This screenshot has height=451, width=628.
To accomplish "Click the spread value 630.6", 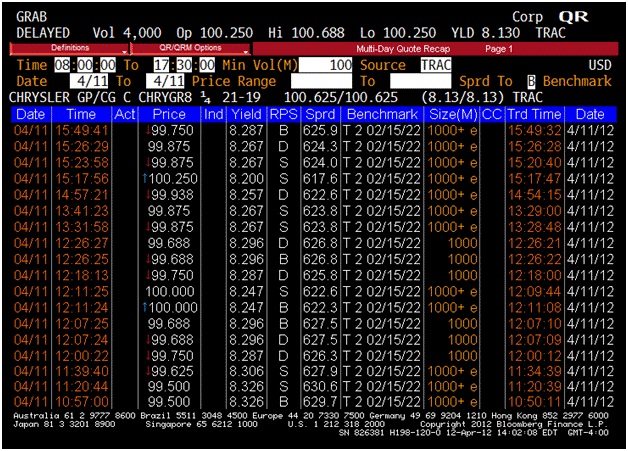I will pyautogui.click(x=320, y=387).
